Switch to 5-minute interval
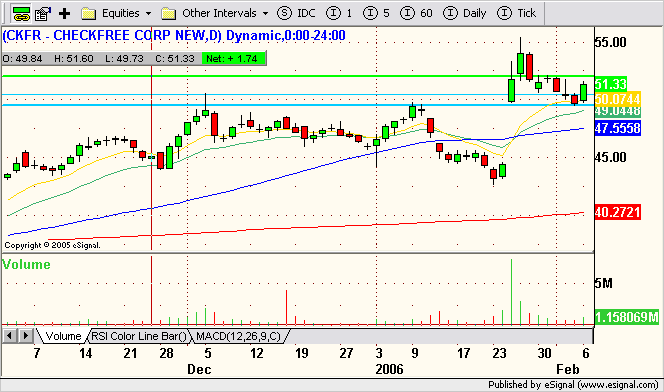Screen dimensions: 664x392 [x=376, y=14]
